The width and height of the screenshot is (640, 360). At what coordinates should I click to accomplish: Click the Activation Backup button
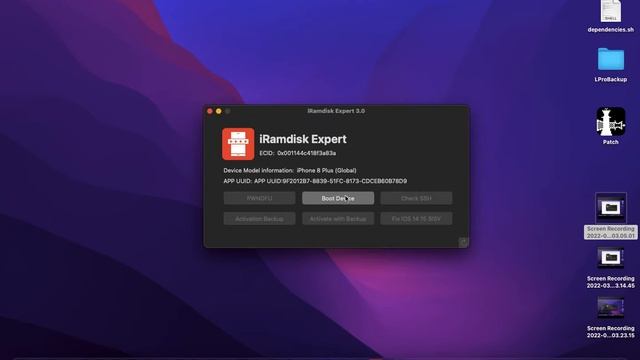click(260, 219)
